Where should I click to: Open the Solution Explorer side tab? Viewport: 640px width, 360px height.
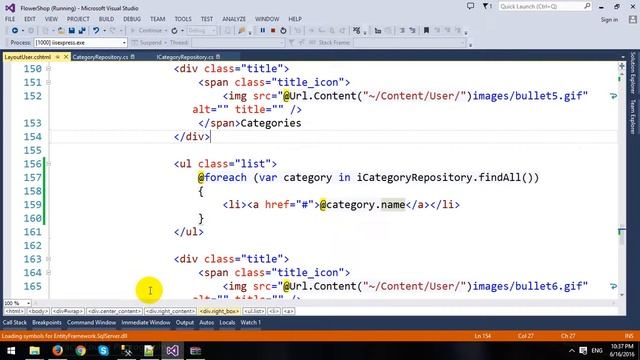(633, 72)
